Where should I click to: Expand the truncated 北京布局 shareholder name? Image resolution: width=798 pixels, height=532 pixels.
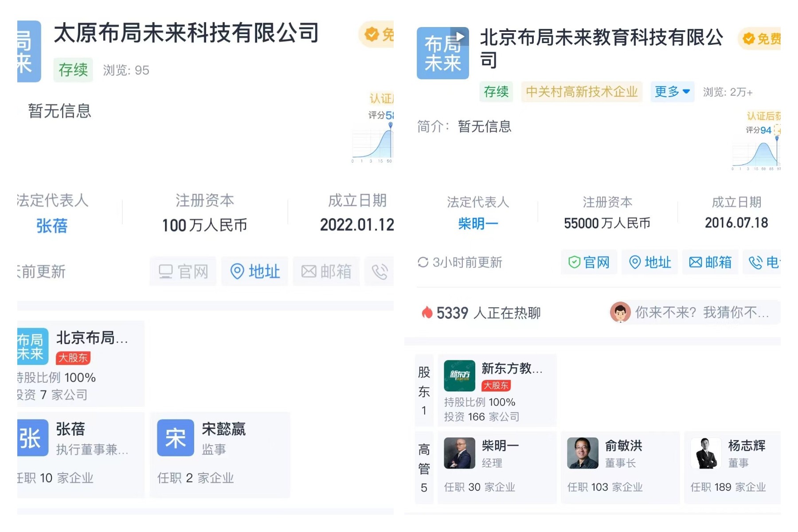point(91,338)
